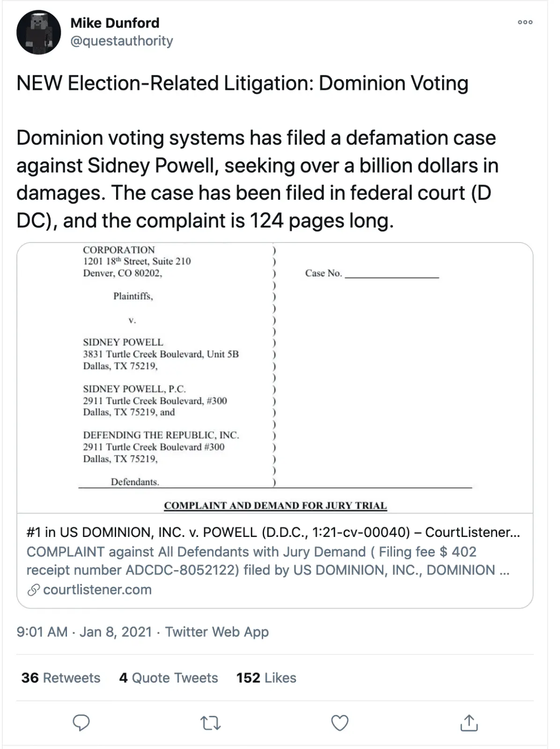560x749 pixels.
Task: Open tweet options via three-dots icon
Action: point(525,22)
